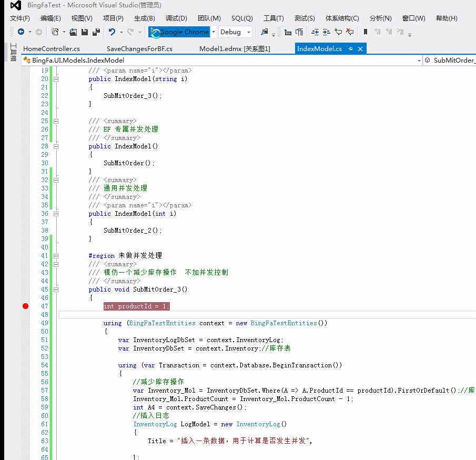Collapse the #region block on line 41
Screen dimensions: 476x460
(x=56, y=256)
